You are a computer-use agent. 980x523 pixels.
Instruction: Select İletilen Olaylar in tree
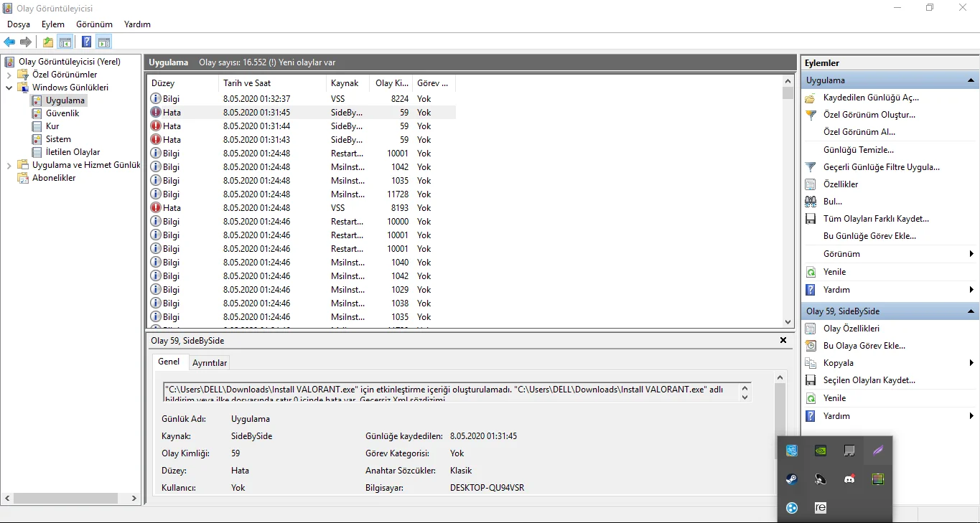tap(73, 152)
